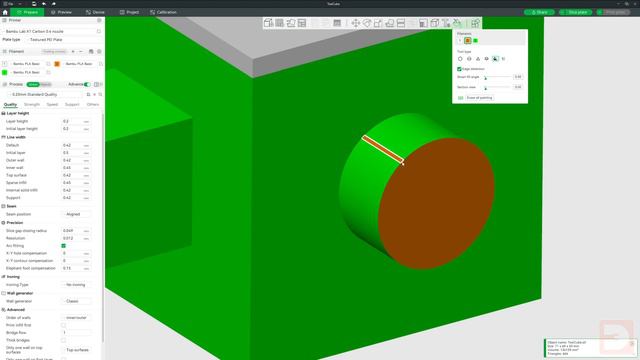Adjust the Smart fill angle slider
Screen dimensions: 640x360
pos(497,77)
